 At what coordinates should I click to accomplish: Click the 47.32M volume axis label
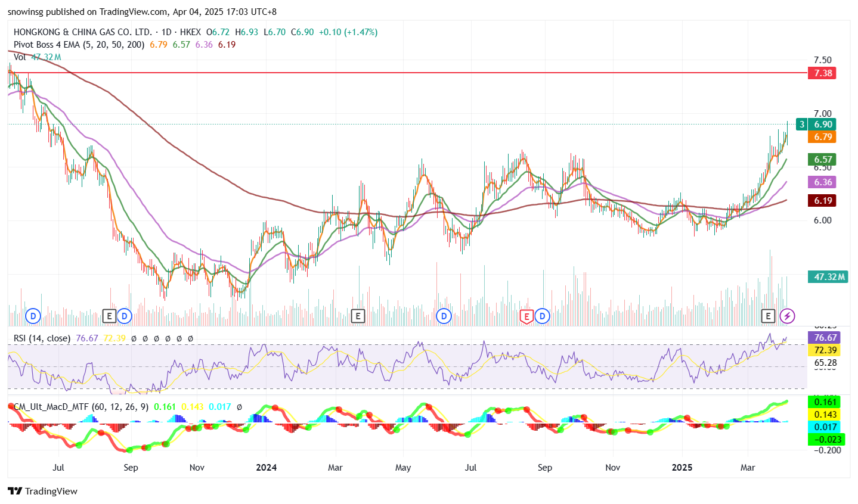828,277
